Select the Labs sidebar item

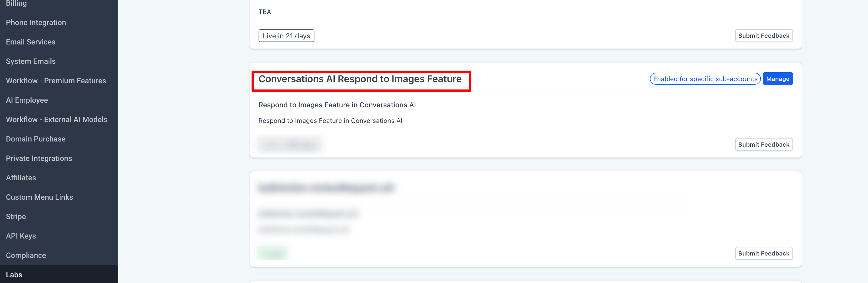(14, 275)
